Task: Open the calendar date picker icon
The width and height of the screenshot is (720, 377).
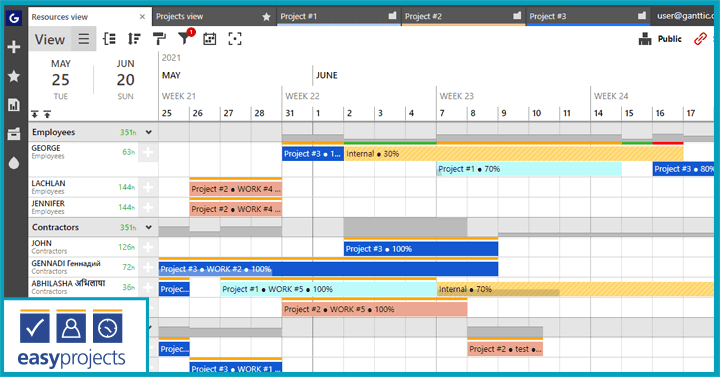Action: coord(210,39)
